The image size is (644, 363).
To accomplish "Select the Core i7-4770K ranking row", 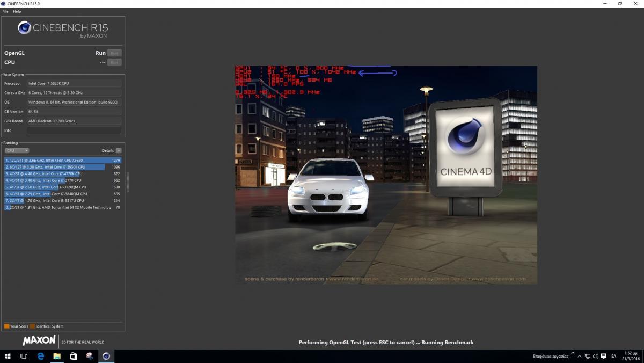I will coord(63,174).
